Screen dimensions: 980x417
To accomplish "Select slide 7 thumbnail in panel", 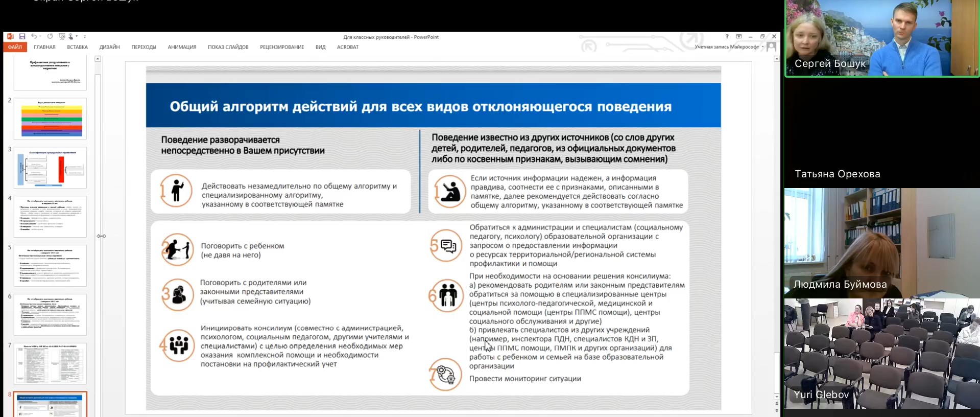I will (50, 363).
